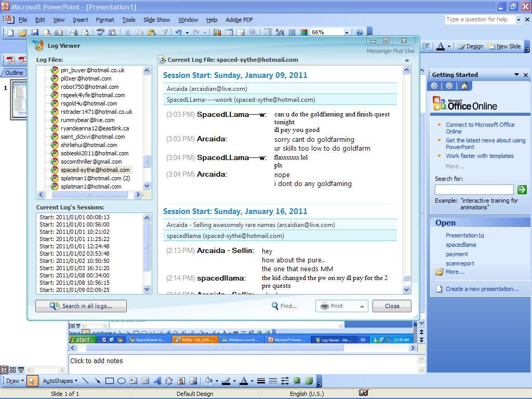Click the green Search go arrow button
Screen dimensions: 532x399
tap(522, 189)
